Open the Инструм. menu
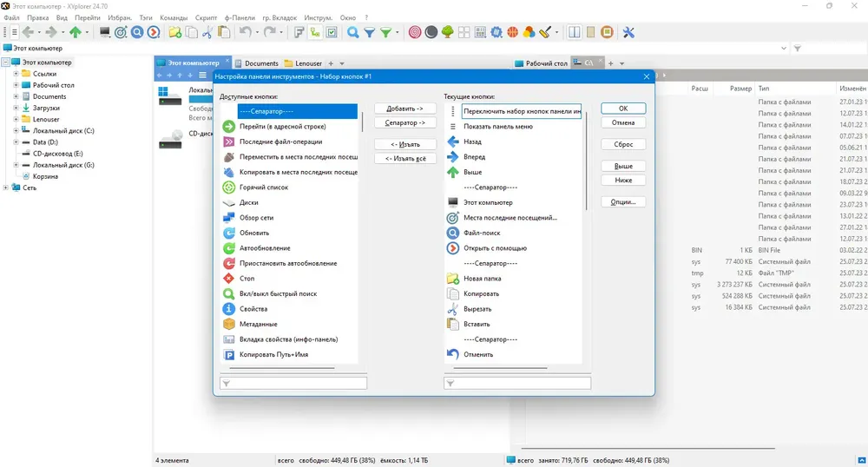The width and height of the screenshot is (868, 467). [318, 17]
